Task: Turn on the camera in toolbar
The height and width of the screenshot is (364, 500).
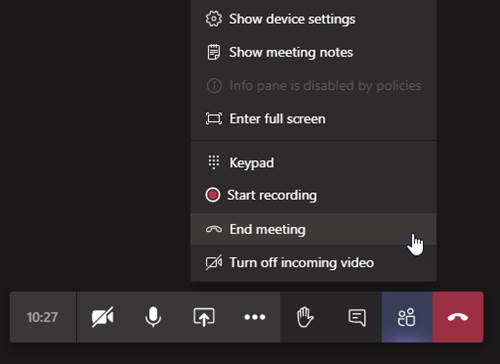Action: 102,317
